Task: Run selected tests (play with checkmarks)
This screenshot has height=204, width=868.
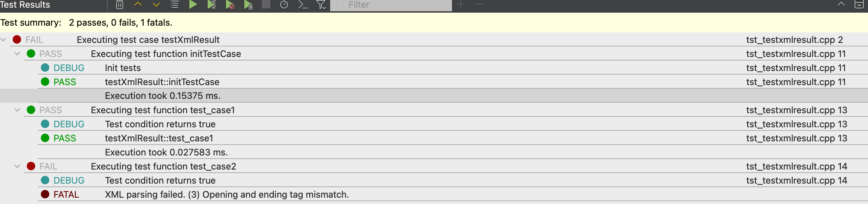Action: pyautogui.click(x=212, y=5)
